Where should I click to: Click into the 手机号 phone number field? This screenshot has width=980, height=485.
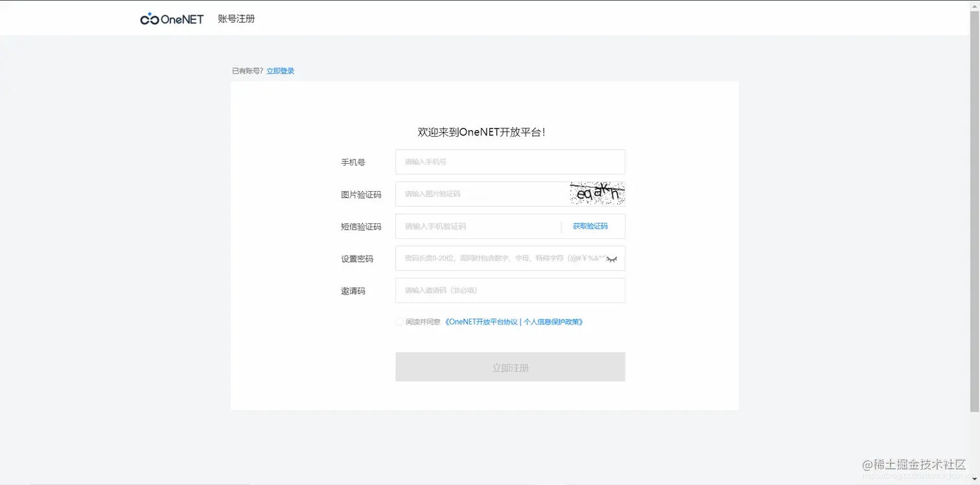pos(493,161)
